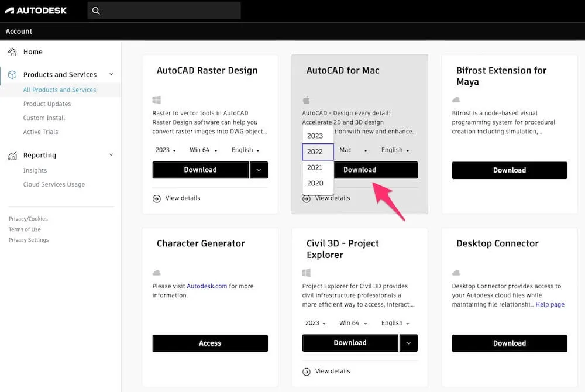Click the Windows icon on Civil 3D card

click(306, 272)
